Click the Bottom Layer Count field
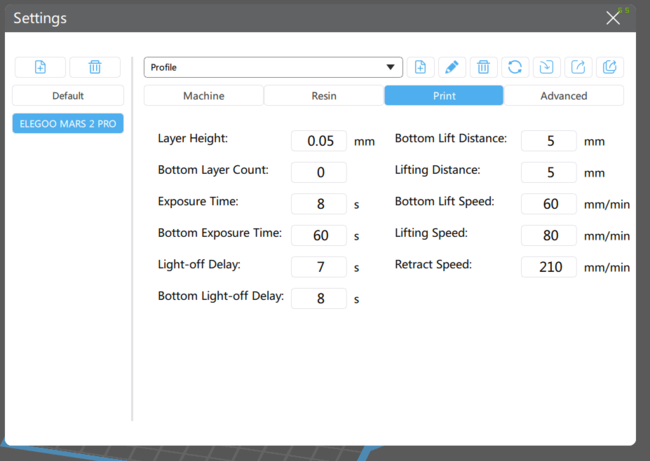 [319, 173]
